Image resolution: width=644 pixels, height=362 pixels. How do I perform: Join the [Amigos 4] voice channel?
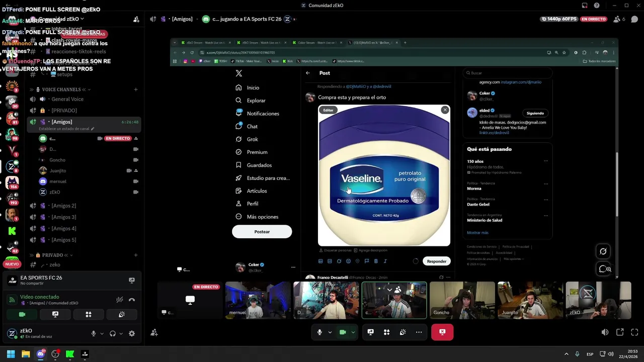click(x=85, y=228)
